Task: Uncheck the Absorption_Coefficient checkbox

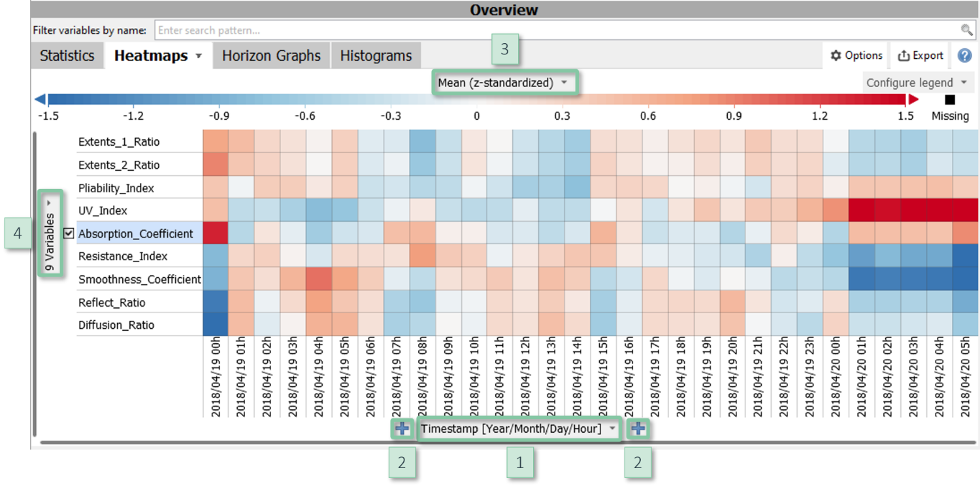Action: tap(69, 233)
